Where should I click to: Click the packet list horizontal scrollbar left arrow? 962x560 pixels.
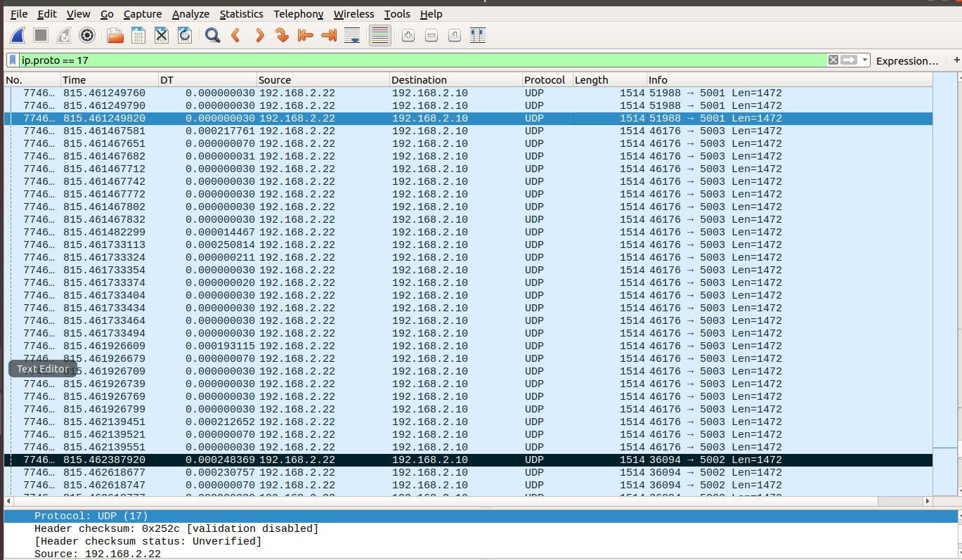8,501
